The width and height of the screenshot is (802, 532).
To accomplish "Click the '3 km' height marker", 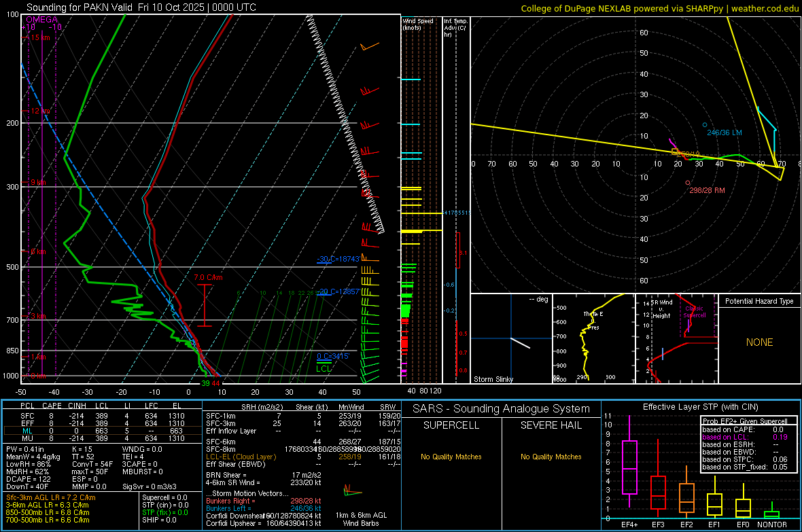I will tap(38, 316).
